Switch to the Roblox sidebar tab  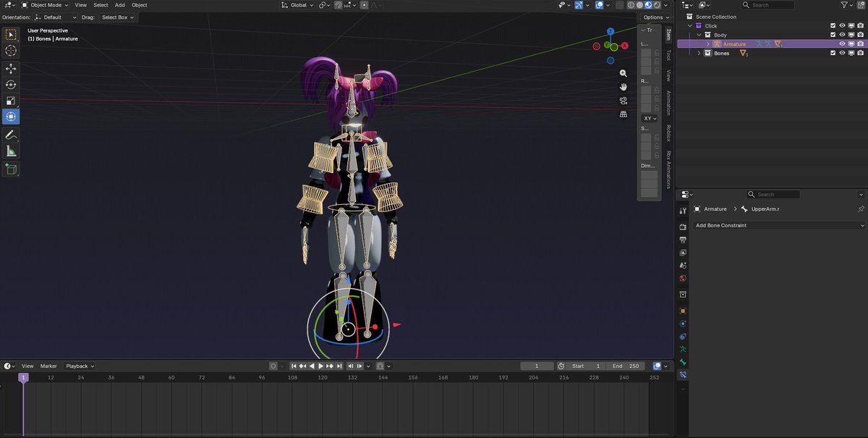tap(668, 132)
